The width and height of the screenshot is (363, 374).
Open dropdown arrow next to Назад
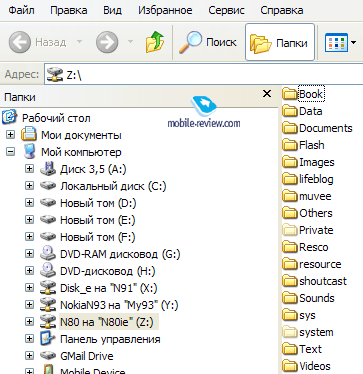79,42
